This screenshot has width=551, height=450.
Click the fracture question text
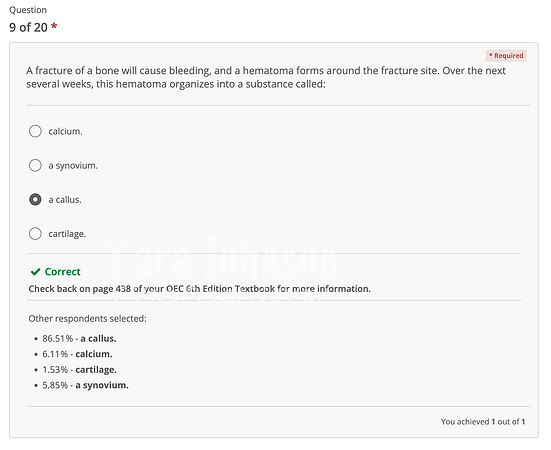coord(266,77)
